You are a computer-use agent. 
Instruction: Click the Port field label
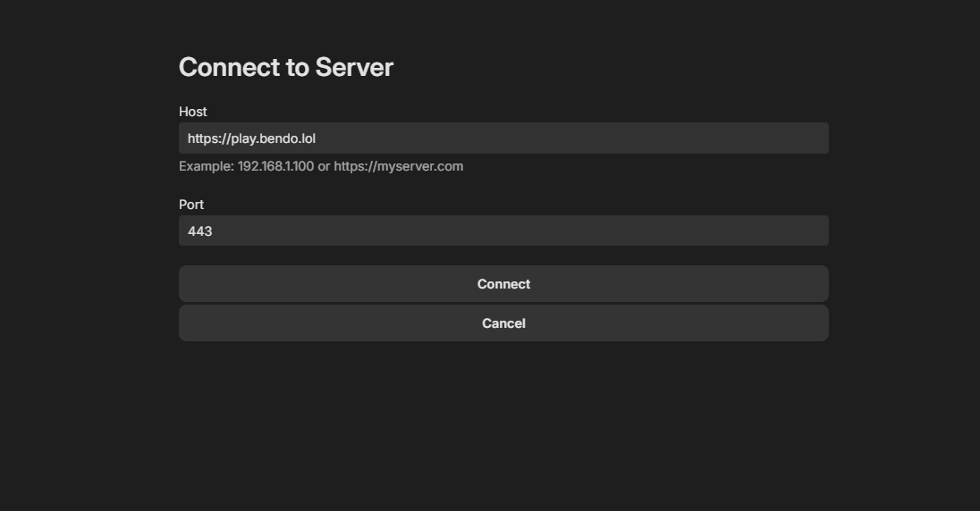[x=191, y=205]
